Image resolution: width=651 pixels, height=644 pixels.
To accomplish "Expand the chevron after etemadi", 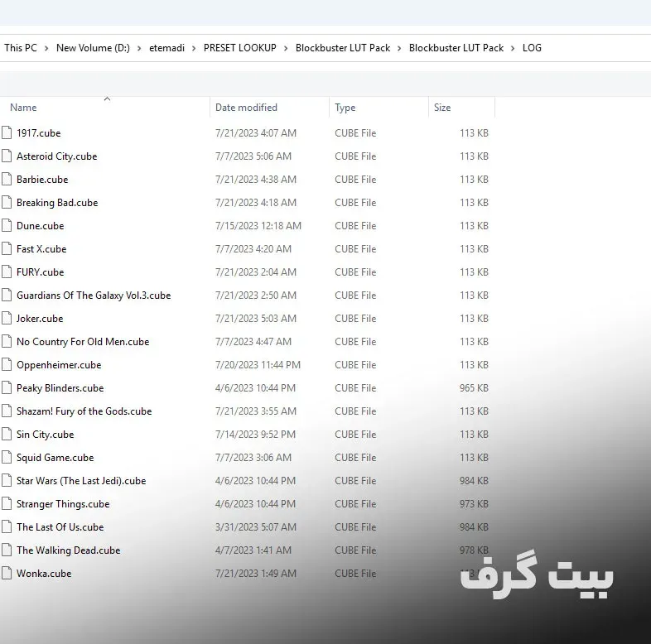I will pos(194,48).
